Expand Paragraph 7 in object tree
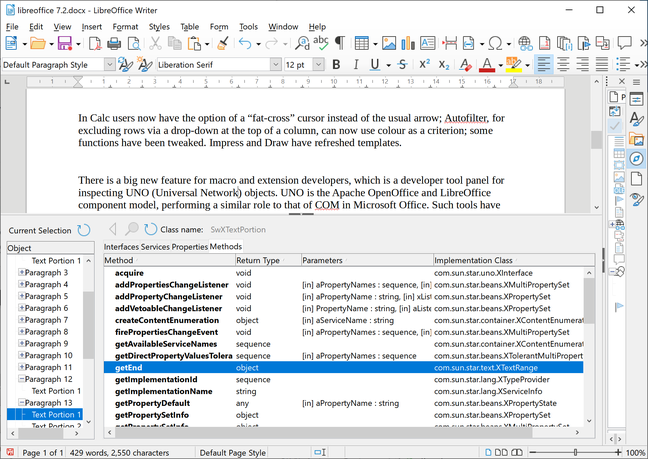648x459 pixels. click(21, 320)
